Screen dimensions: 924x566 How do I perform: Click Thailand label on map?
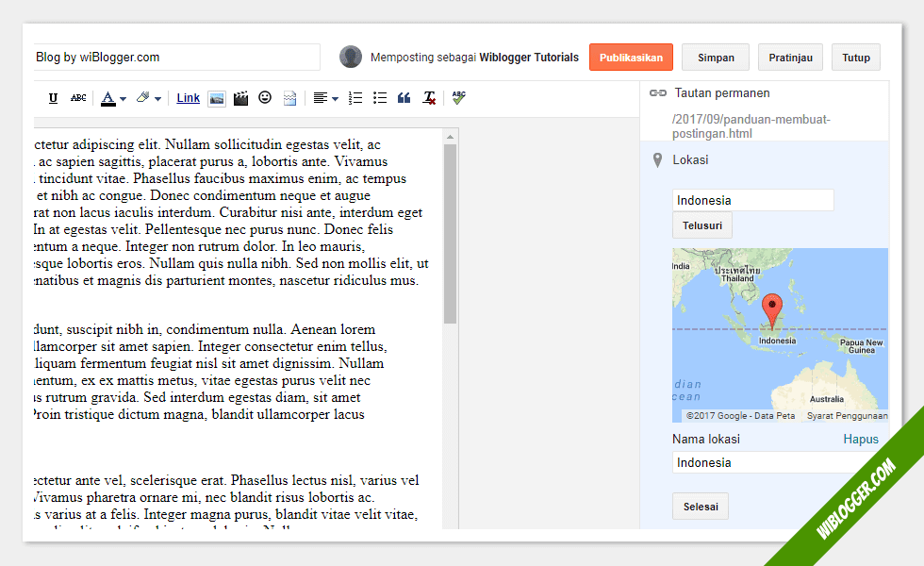point(737,278)
